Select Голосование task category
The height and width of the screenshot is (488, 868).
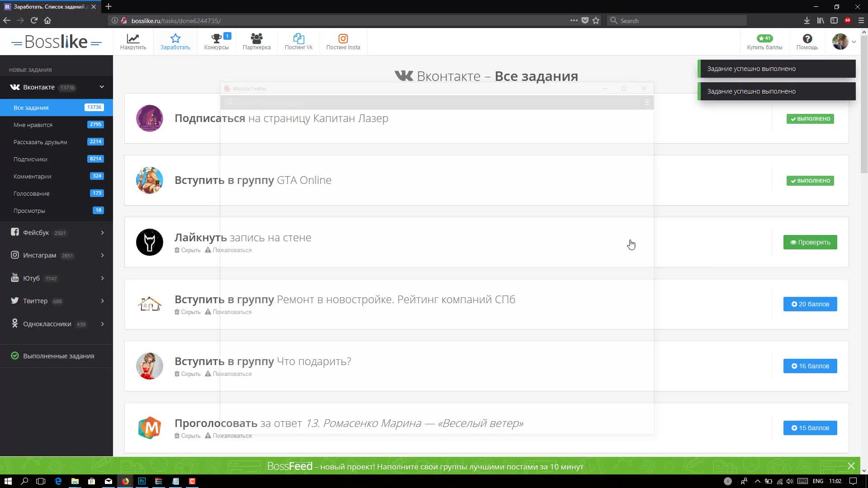[x=57, y=193]
